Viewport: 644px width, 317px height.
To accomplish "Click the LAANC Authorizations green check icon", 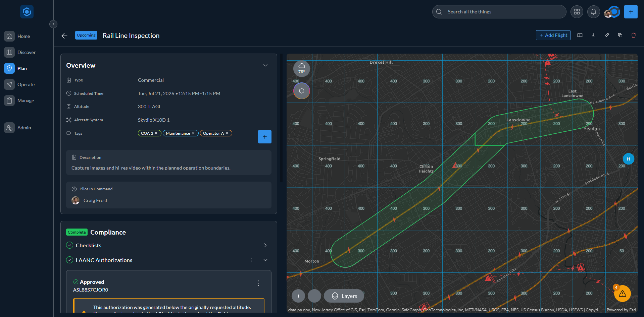I will [70, 260].
